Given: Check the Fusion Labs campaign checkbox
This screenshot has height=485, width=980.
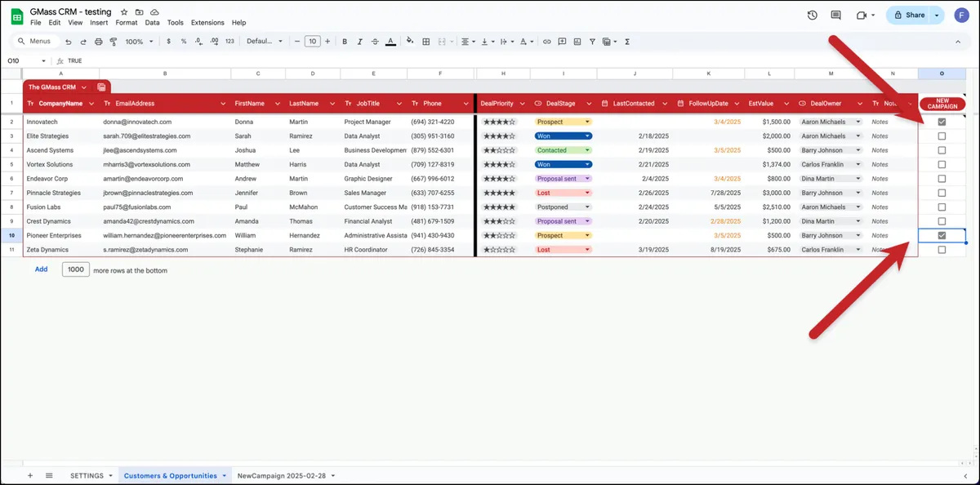Looking at the screenshot, I should pos(942,207).
